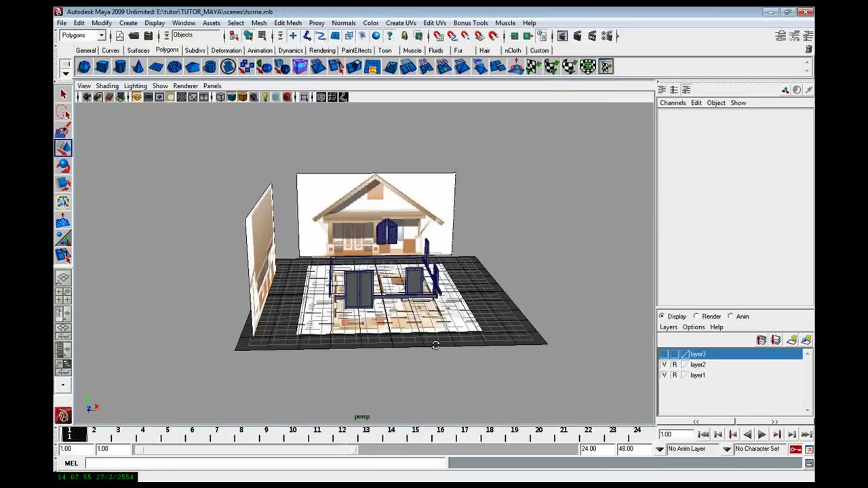Activate the Scale tool in toolbox
Image resolution: width=868 pixels, height=488 pixels.
63,183
